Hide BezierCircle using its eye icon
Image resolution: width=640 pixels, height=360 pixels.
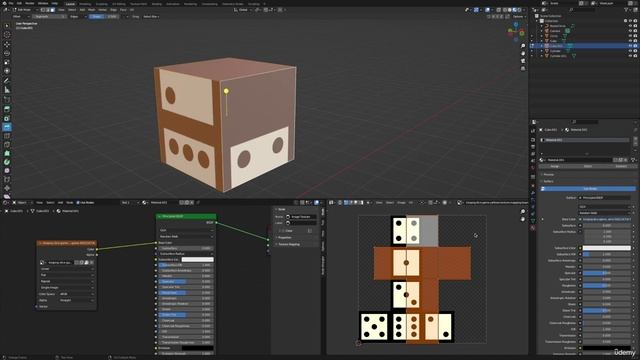(630, 26)
